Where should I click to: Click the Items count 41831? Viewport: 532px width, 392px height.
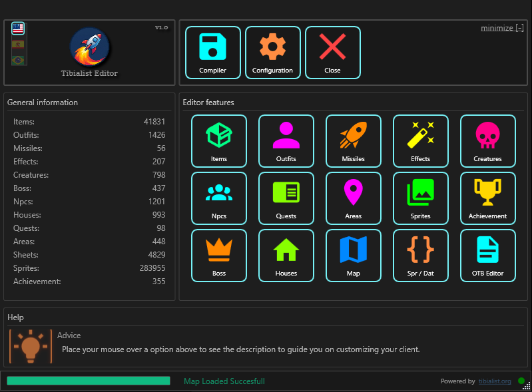pyautogui.click(x=154, y=122)
